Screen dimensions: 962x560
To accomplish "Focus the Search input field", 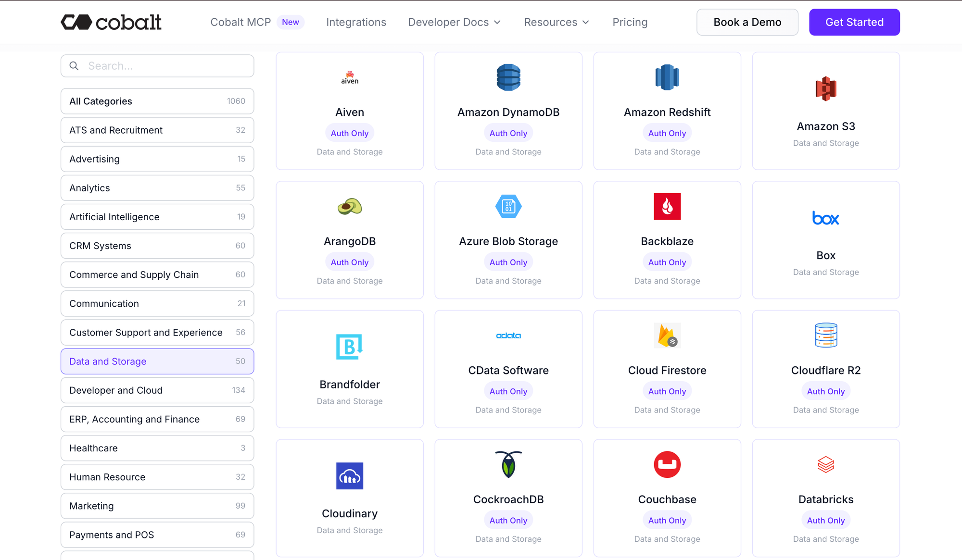I will coord(157,66).
